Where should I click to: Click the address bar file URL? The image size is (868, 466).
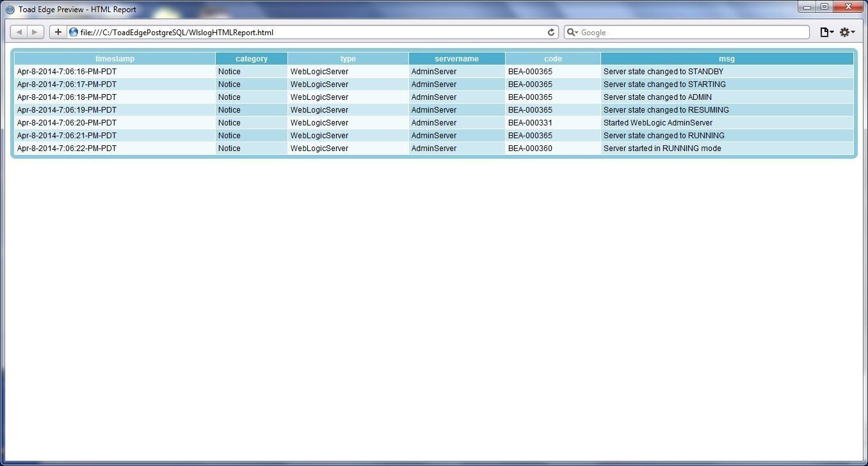(177, 32)
